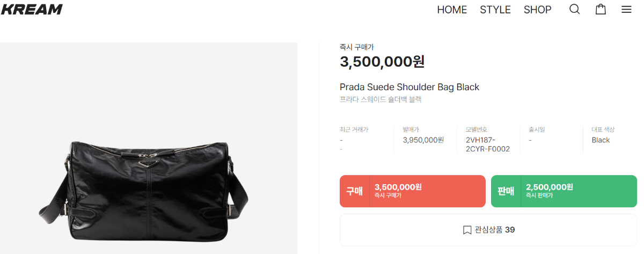Image resolution: width=644 pixels, height=254 pixels.
Task: Click the 3,500,000원 instant buy price heading
Action: point(382,62)
